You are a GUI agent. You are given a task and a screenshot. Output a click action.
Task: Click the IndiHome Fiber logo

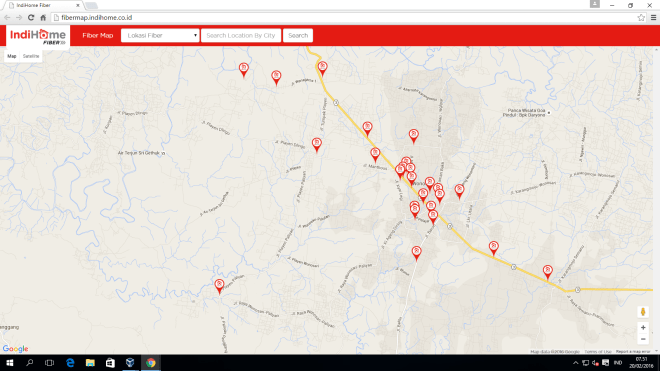click(x=38, y=37)
